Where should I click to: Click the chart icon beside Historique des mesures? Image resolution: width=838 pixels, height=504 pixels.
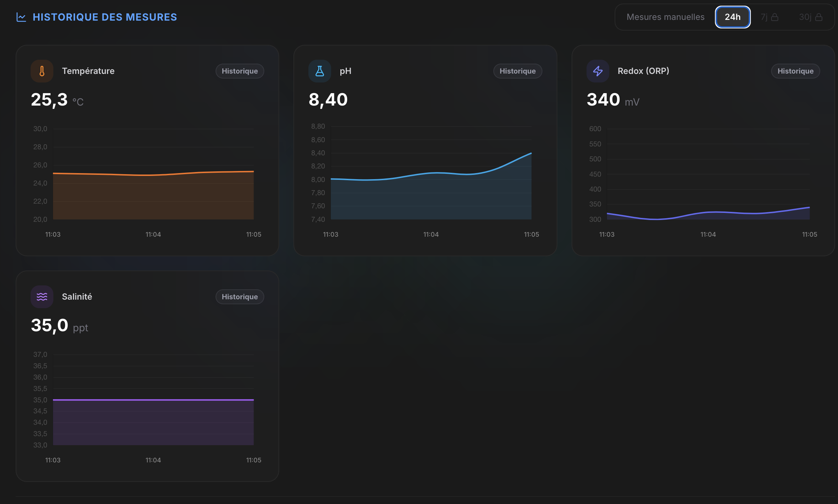(21, 17)
